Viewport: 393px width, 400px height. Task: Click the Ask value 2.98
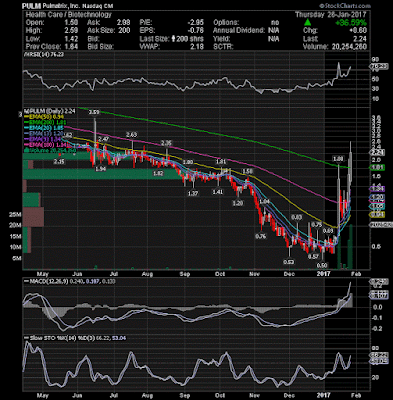click(x=123, y=22)
